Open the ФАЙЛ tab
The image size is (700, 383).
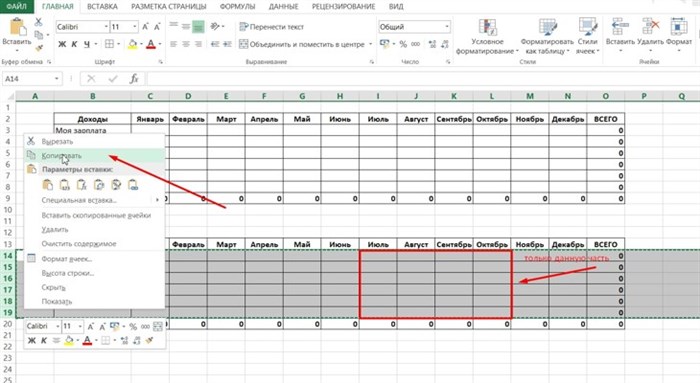coord(17,6)
